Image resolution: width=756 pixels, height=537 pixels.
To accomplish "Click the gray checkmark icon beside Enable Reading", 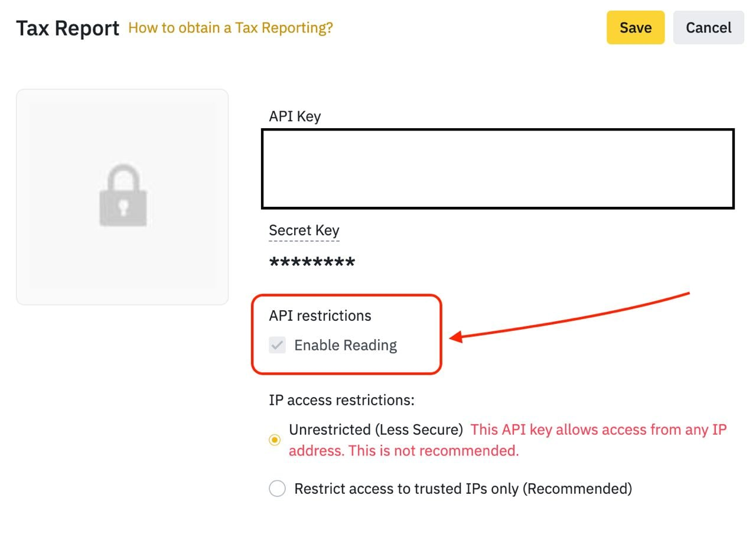I will (277, 345).
